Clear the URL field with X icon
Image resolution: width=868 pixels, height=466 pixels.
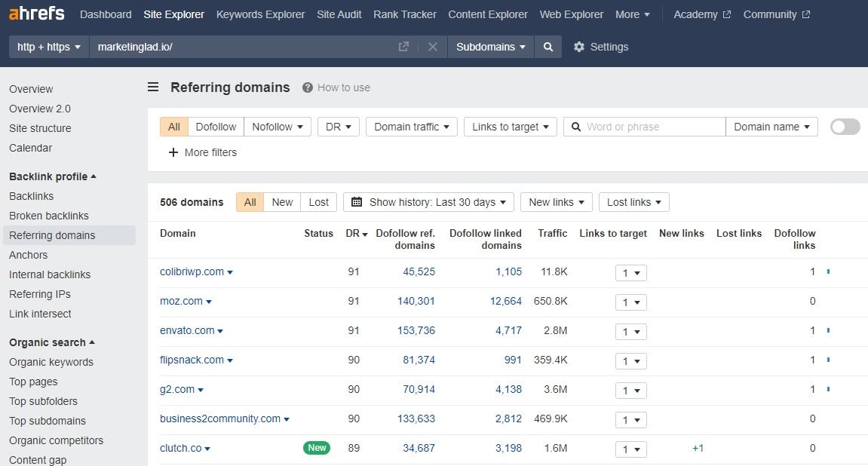tap(433, 47)
